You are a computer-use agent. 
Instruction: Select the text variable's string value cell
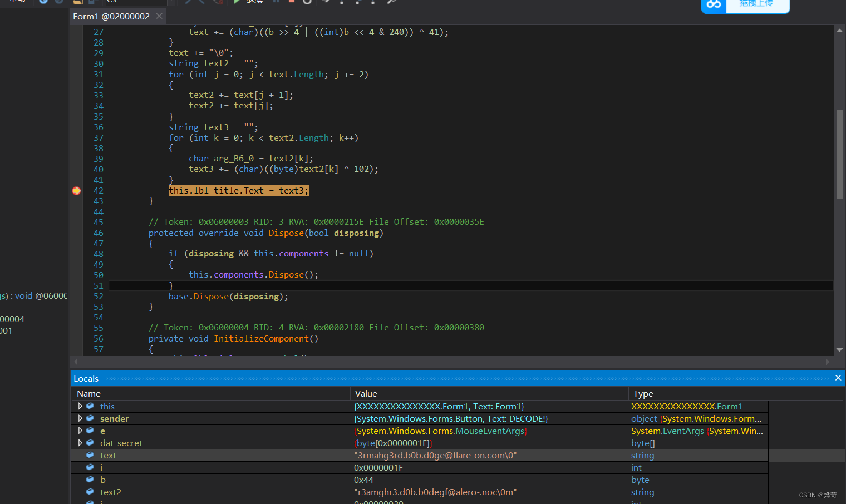435,456
